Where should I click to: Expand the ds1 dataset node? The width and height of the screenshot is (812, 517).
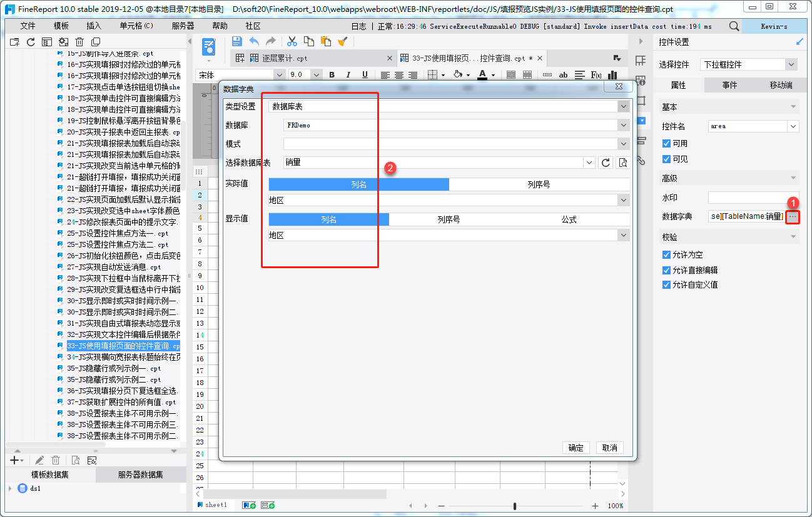10,488
